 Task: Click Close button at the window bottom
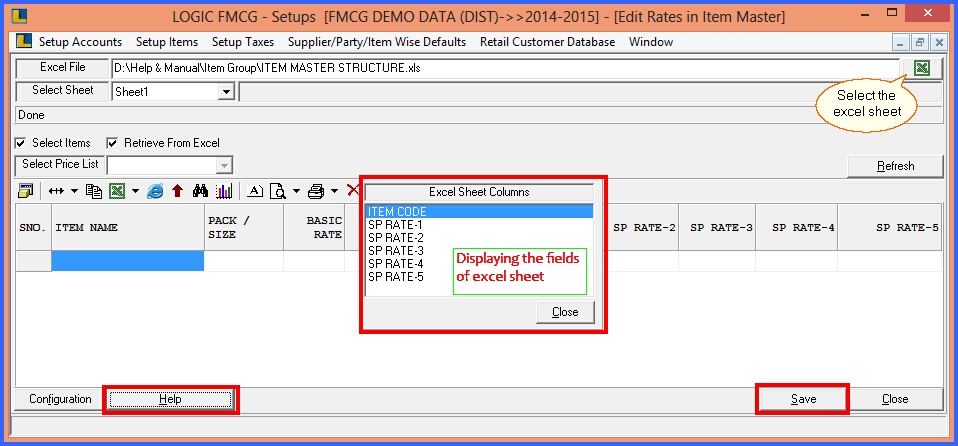(x=895, y=399)
